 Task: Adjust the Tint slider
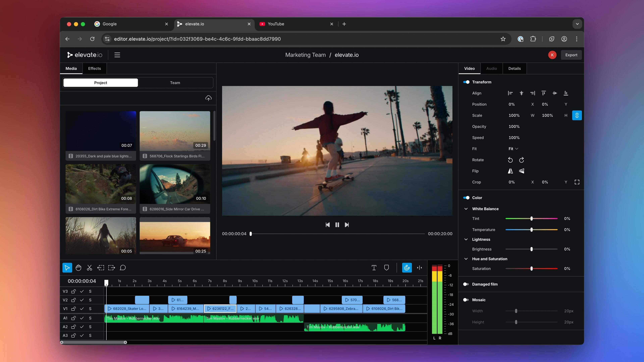point(531,219)
